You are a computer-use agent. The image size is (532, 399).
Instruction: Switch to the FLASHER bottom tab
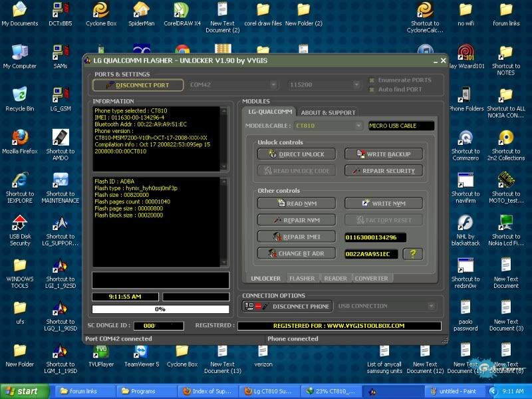[302, 279]
